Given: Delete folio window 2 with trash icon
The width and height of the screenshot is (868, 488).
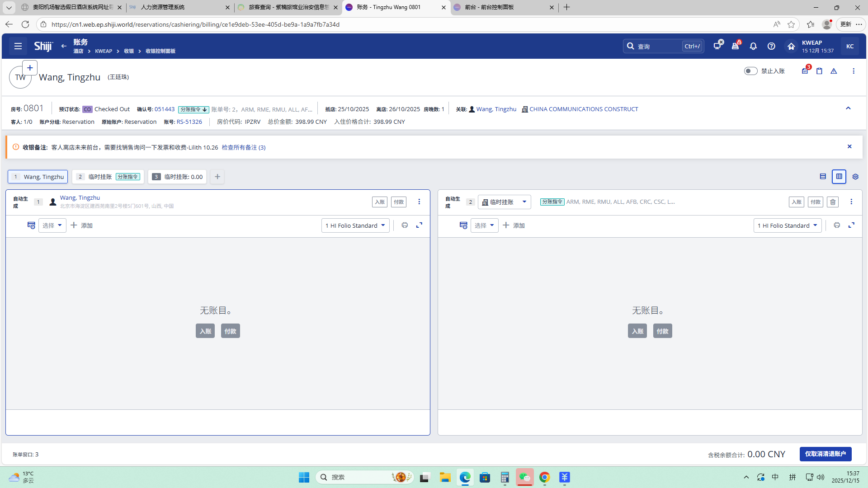Looking at the screenshot, I should (x=833, y=202).
